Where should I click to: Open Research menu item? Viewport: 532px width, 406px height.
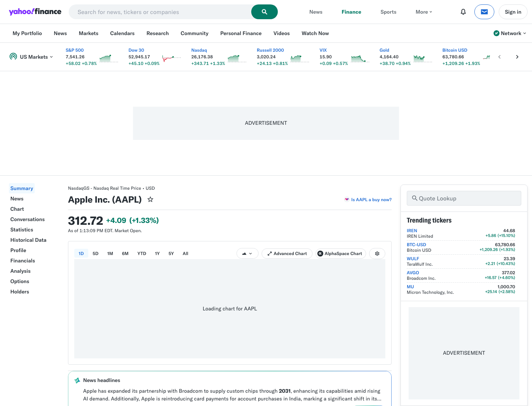coord(158,33)
